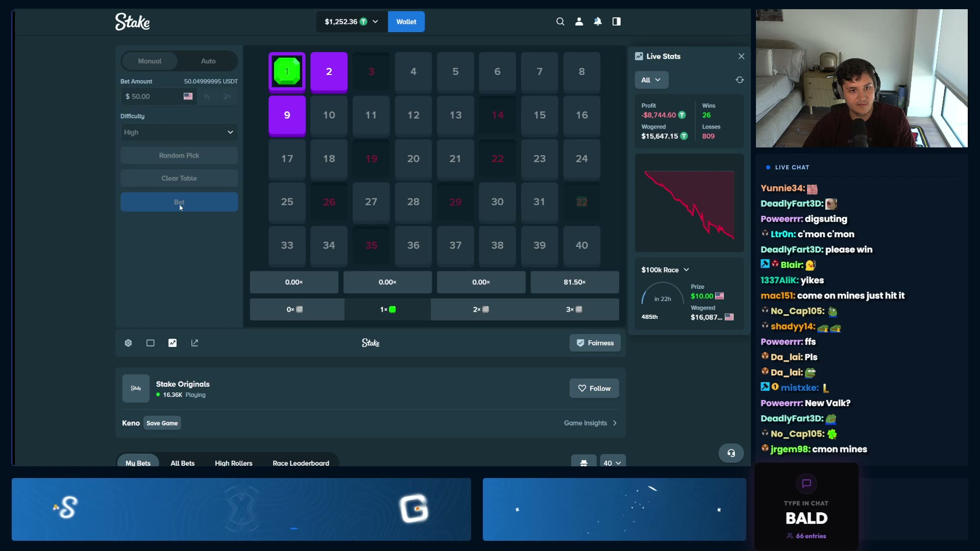Select Keno tile number 10

tap(329, 115)
